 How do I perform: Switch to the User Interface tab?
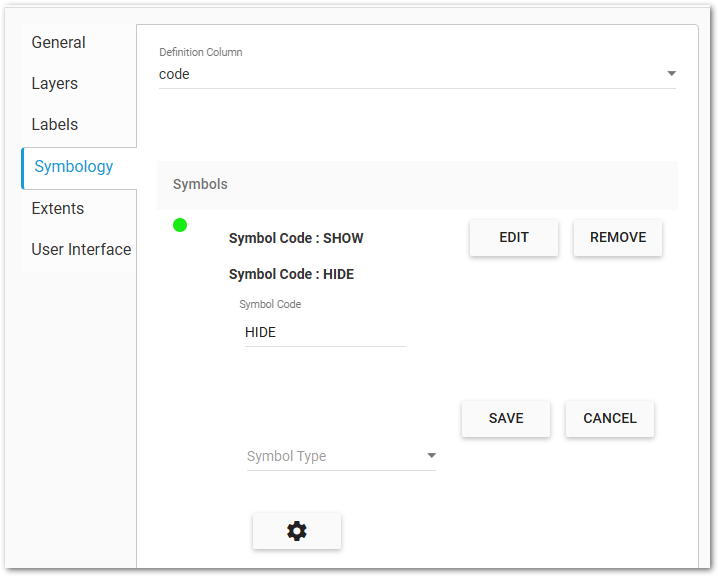tap(81, 249)
